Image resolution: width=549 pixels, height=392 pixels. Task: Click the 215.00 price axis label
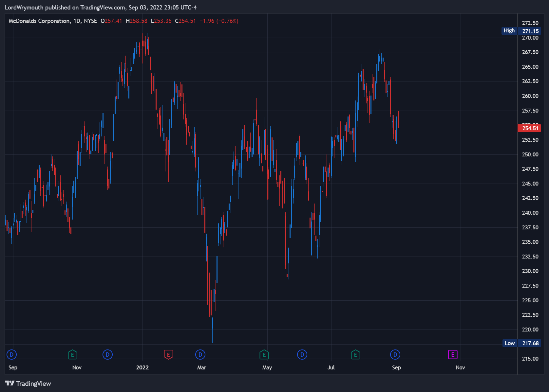(530, 359)
